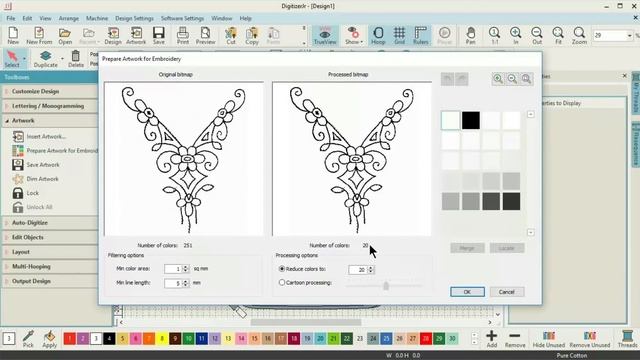This screenshot has height=360, width=640.
Task: Click the Zoom In toolbar icon
Action: click(x=516, y=35)
